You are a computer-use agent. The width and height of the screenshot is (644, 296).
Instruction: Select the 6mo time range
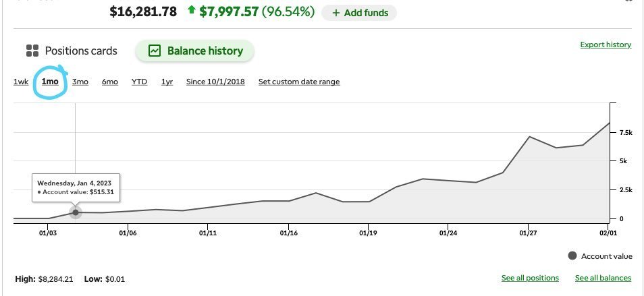click(110, 82)
